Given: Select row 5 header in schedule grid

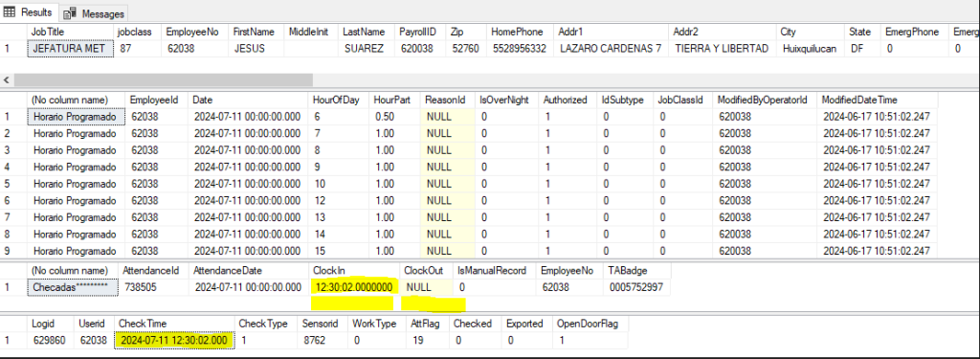Looking at the screenshot, I should click(x=13, y=184).
